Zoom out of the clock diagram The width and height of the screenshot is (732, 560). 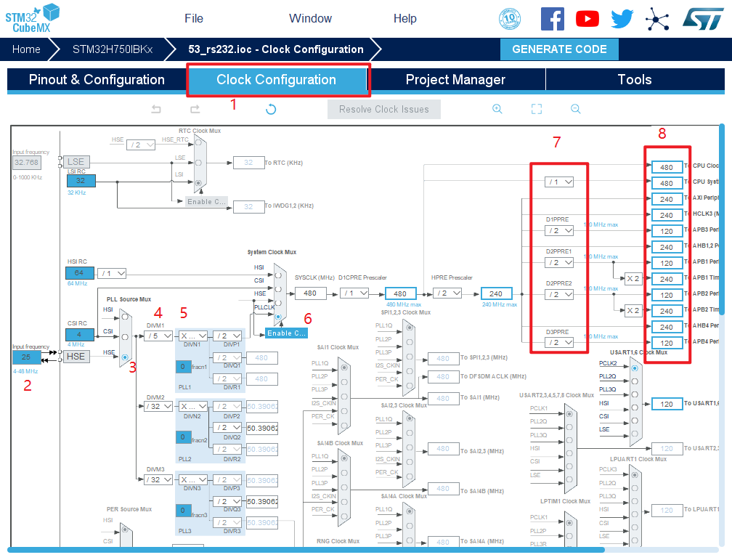(575, 109)
